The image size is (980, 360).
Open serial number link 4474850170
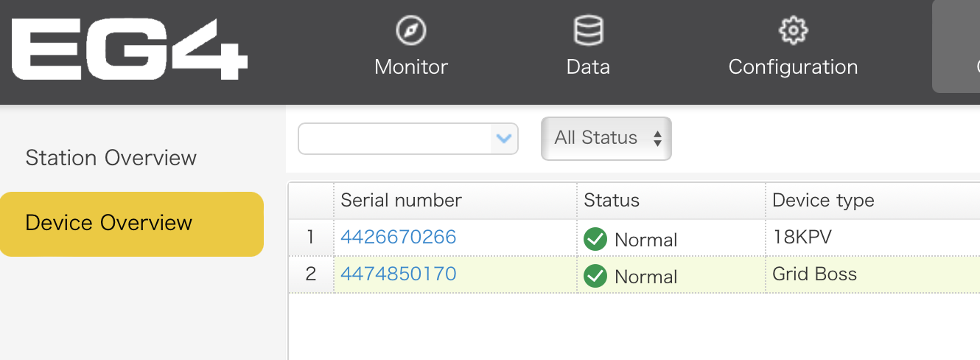point(398,274)
